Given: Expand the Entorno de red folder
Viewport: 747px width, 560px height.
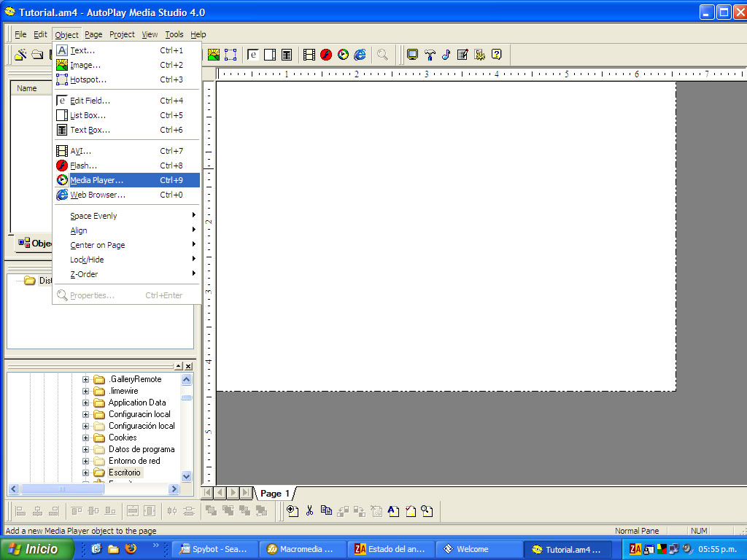Looking at the screenshot, I should (86, 461).
